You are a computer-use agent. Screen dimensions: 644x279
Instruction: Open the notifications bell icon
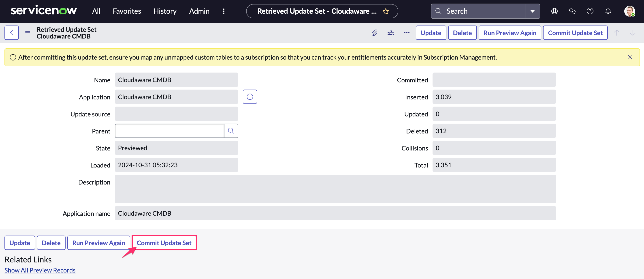coord(608,11)
